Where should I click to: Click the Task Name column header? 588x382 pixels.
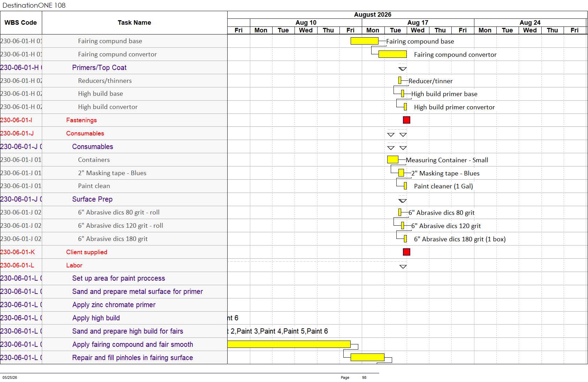(135, 23)
